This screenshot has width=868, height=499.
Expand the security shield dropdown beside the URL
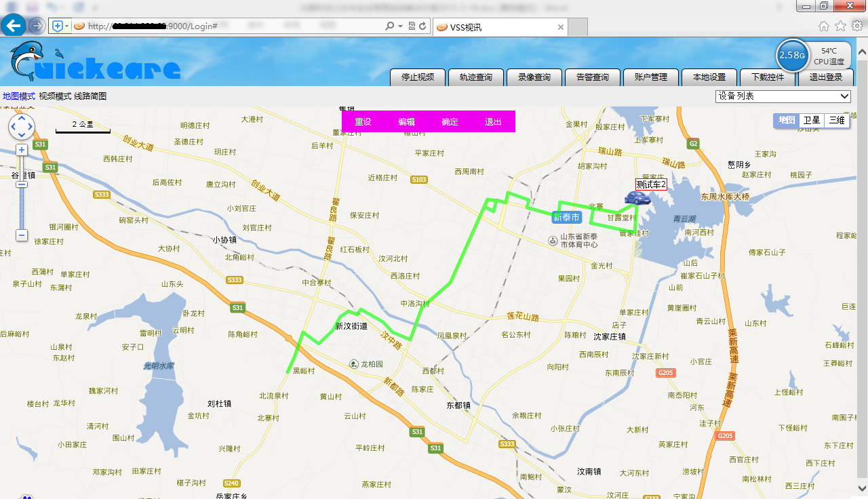point(67,26)
